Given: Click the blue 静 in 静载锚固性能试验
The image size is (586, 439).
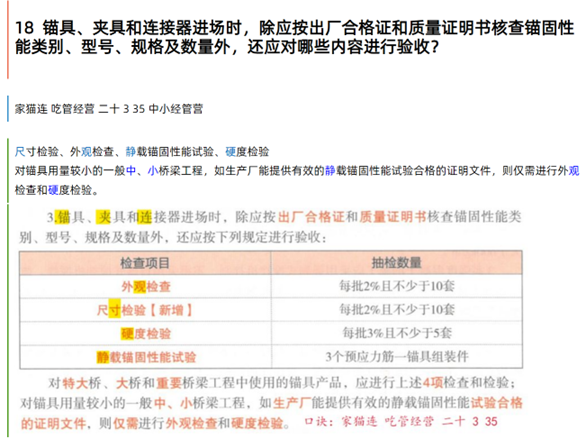Looking at the screenshot, I should point(130,152).
